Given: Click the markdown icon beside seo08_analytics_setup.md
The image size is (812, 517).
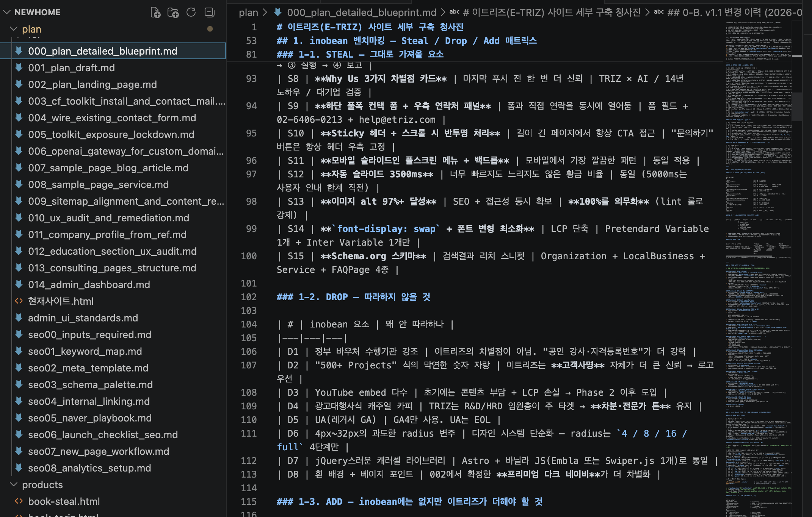Looking at the screenshot, I should coord(19,468).
